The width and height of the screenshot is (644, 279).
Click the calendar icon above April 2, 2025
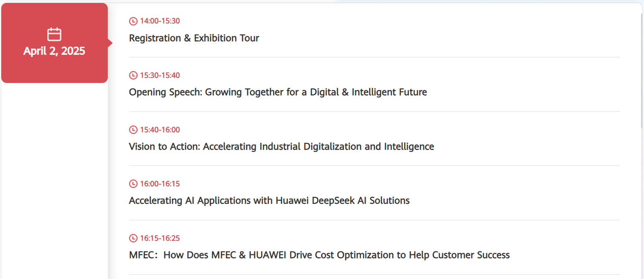coord(55,34)
